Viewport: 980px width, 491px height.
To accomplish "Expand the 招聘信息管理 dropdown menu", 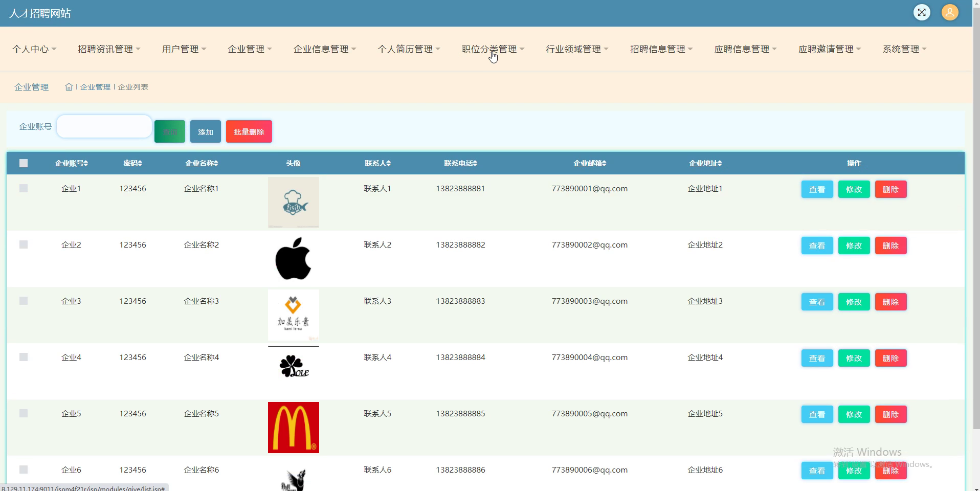I will (661, 49).
